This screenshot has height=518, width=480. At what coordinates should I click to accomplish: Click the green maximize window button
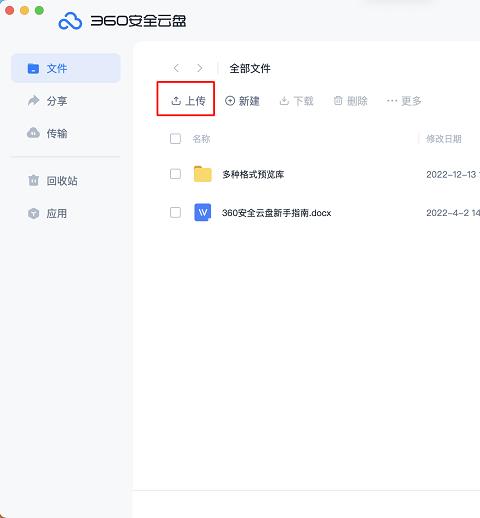click(39, 10)
